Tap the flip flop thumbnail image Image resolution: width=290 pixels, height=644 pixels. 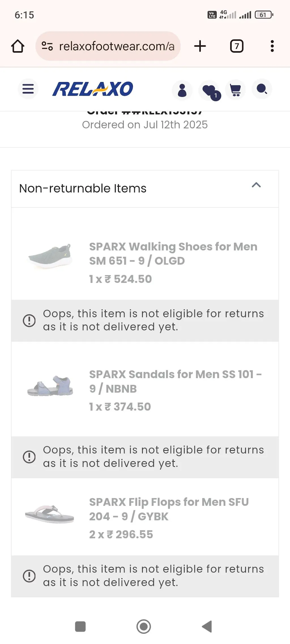coord(50,514)
